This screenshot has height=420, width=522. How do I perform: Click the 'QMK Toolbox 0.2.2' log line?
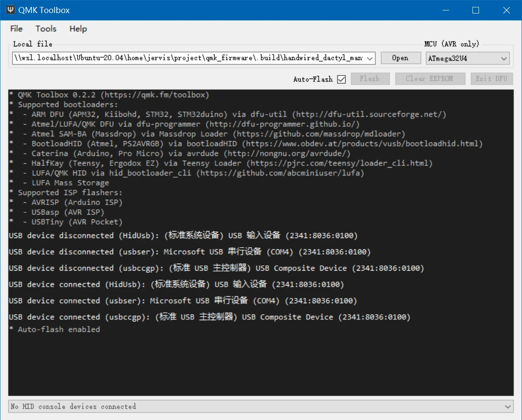(x=109, y=95)
